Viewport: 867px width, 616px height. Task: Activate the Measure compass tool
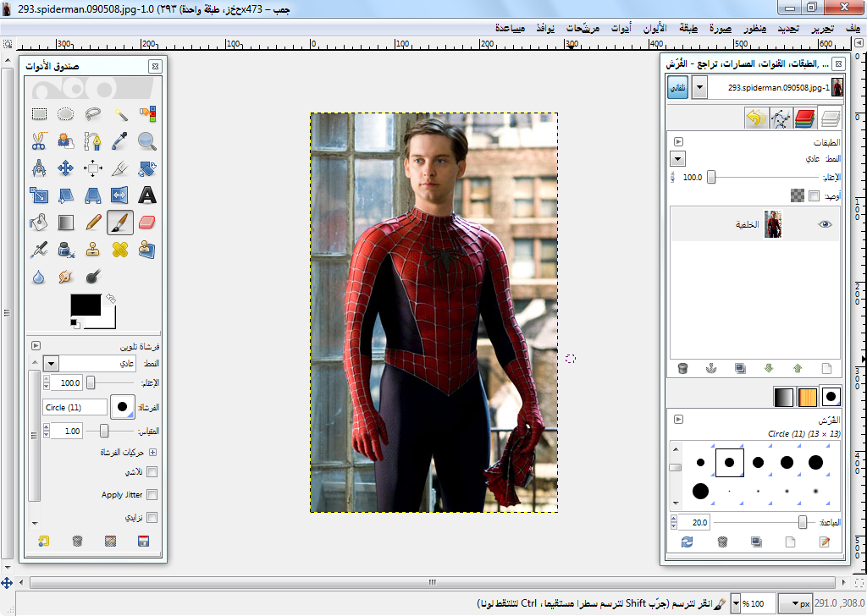coord(39,168)
